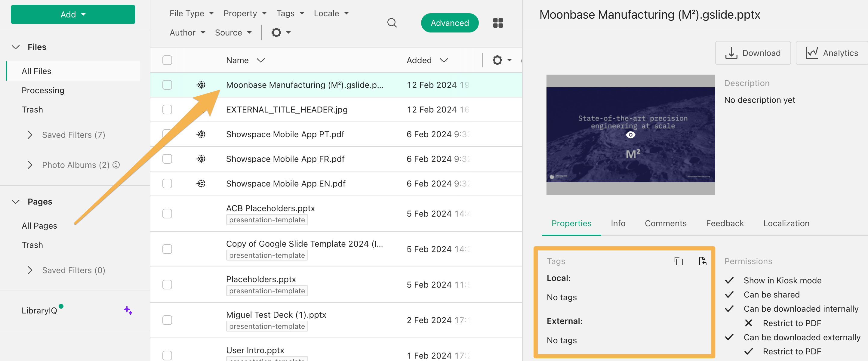Click paste tags icon in Tags panel
This screenshot has height=361, width=868.
703,261
